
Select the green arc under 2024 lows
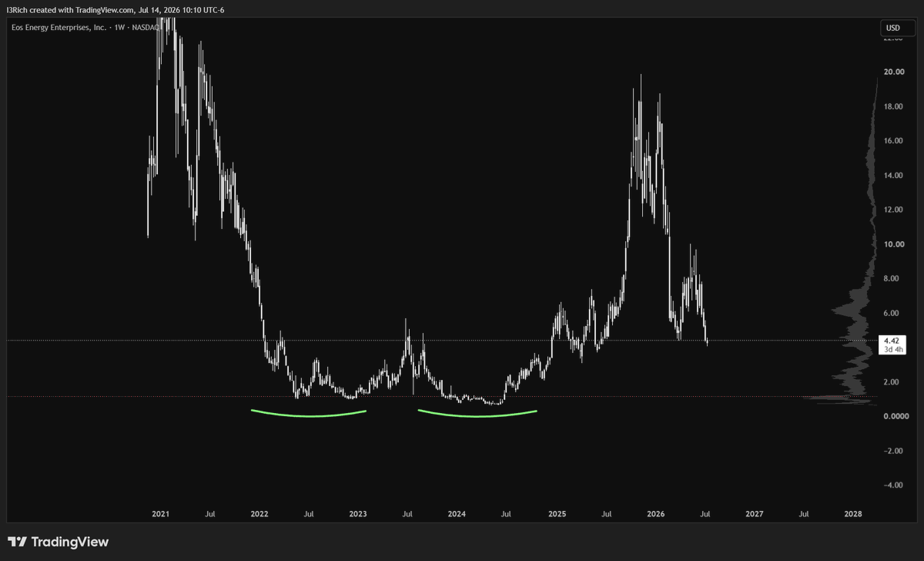[x=477, y=415]
